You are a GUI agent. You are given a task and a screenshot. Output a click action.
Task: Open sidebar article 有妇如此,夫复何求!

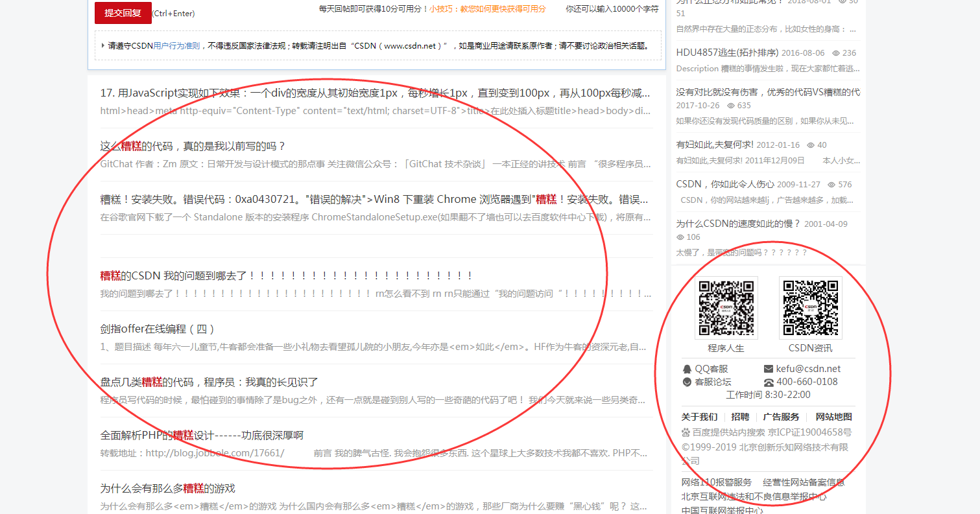tap(715, 145)
